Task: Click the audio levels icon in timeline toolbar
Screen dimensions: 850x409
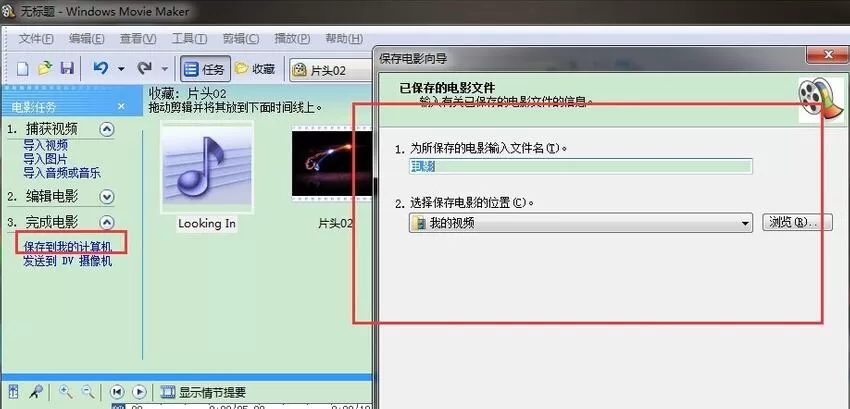Action: [14, 392]
